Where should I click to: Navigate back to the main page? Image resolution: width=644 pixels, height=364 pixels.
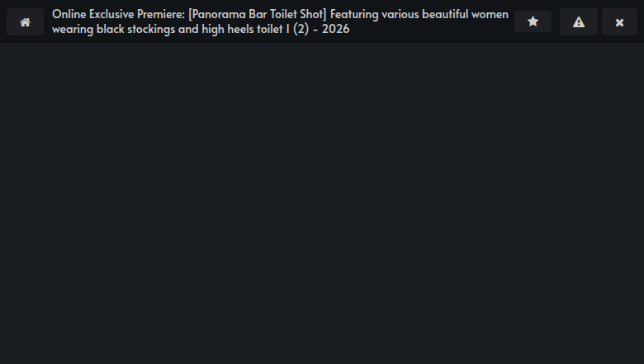(x=25, y=22)
